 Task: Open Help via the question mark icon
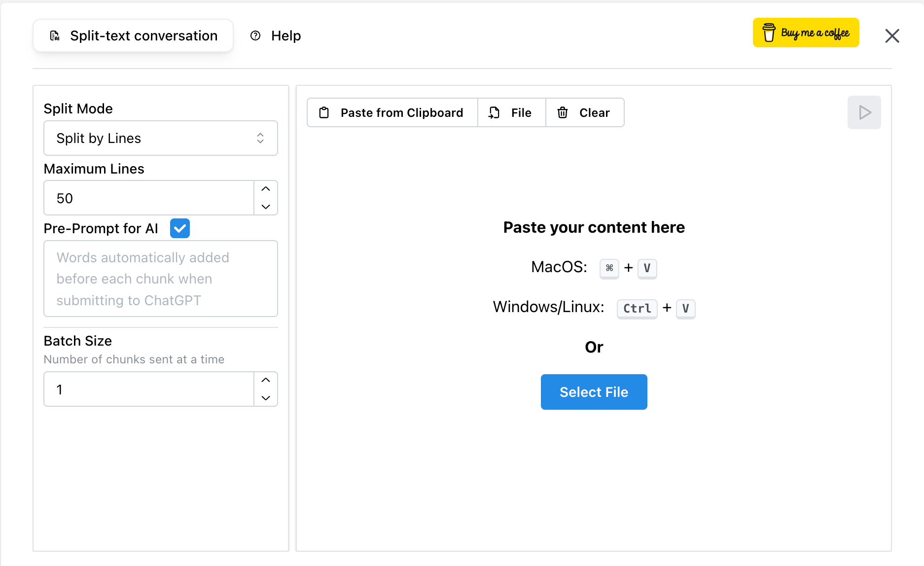click(x=255, y=35)
